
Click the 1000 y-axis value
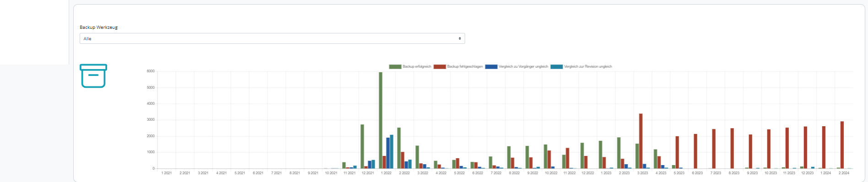pos(151,152)
